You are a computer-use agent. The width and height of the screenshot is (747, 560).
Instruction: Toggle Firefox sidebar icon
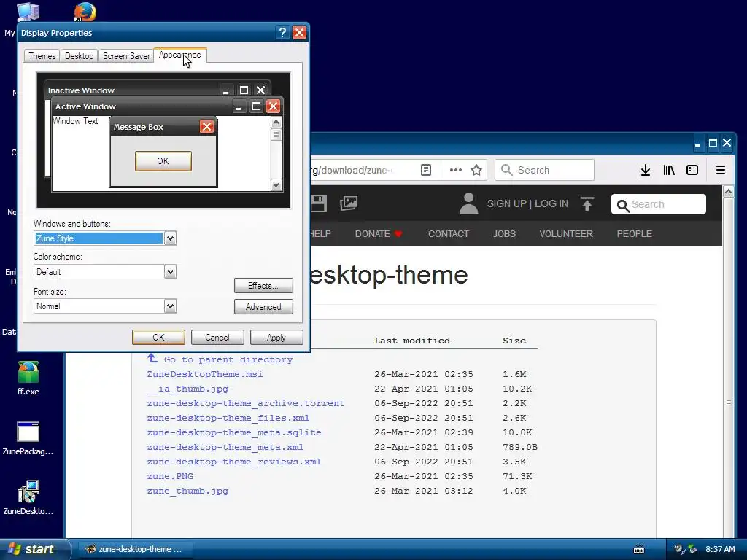(x=692, y=170)
